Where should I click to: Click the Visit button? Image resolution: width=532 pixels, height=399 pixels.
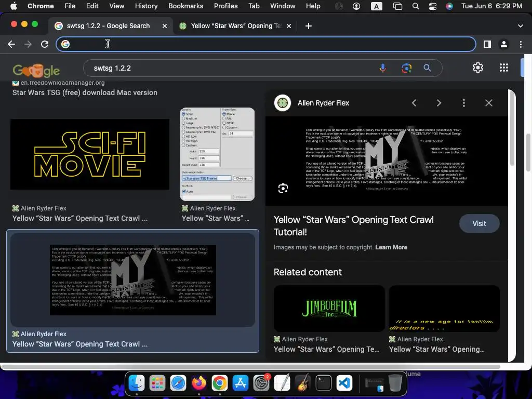(479, 223)
